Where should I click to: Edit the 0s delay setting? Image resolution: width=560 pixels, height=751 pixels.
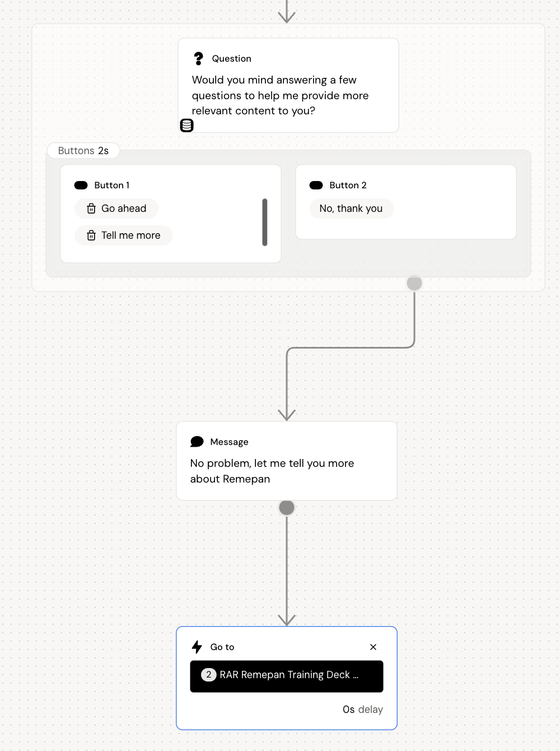coord(363,710)
